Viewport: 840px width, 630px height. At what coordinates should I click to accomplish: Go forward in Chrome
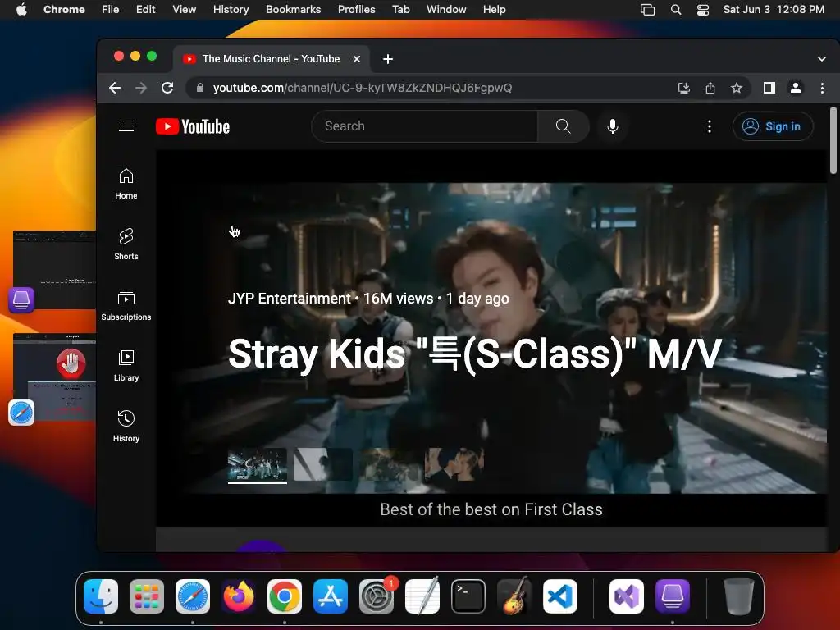click(141, 88)
